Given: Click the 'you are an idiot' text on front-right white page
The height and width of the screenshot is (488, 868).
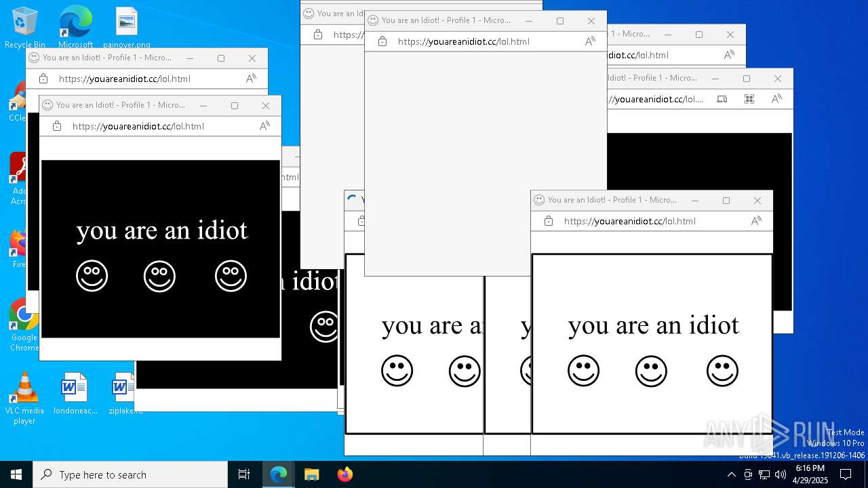Looking at the screenshot, I should tap(654, 325).
